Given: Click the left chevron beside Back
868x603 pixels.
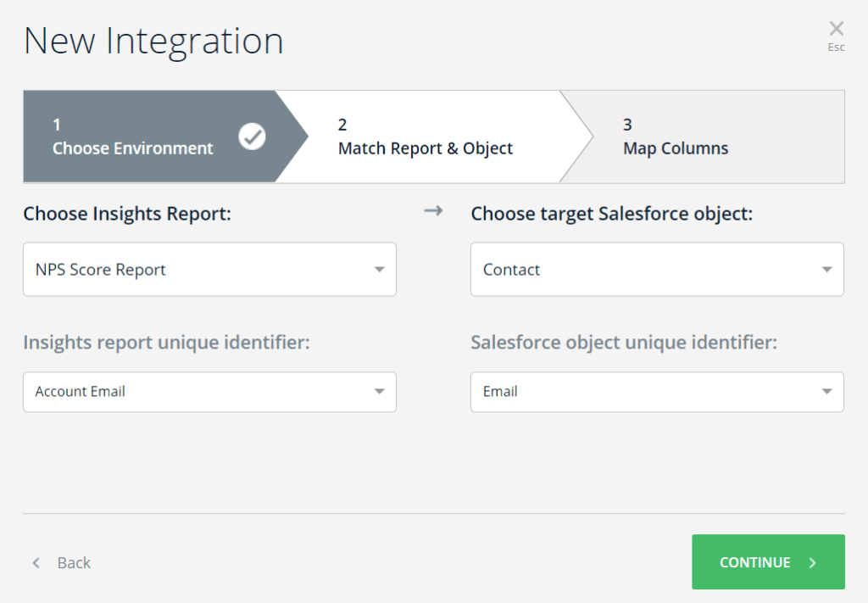Looking at the screenshot, I should [x=36, y=562].
